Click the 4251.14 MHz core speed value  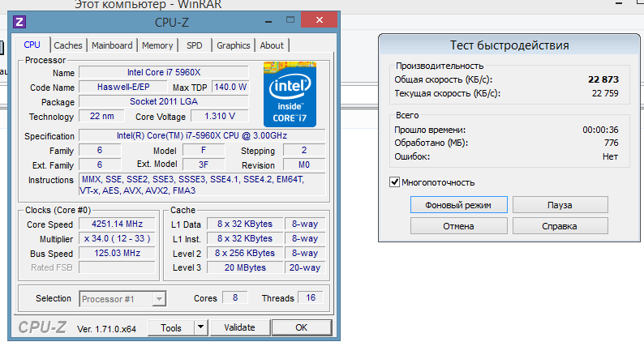point(117,224)
